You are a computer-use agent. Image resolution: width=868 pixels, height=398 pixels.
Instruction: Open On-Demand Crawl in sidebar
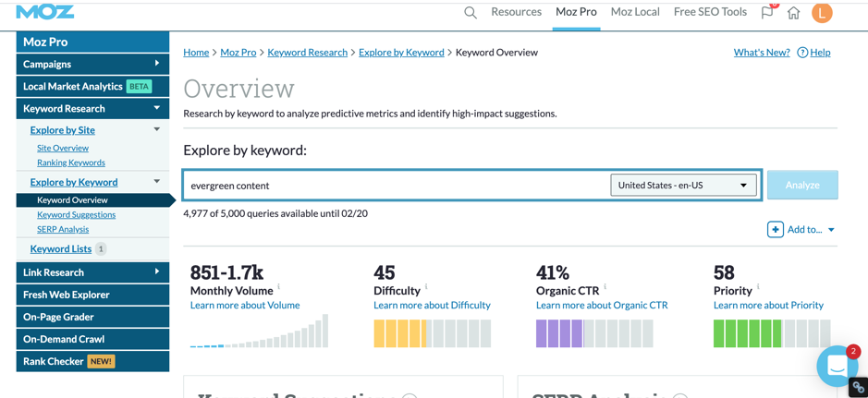click(x=92, y=339)
